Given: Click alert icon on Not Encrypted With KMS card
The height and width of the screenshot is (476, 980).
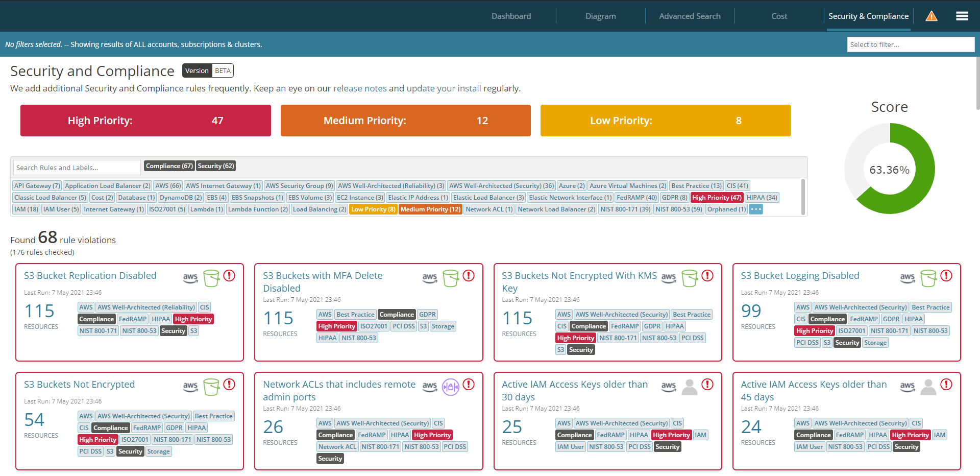Looking at the screenshot, I should [707, 276].
